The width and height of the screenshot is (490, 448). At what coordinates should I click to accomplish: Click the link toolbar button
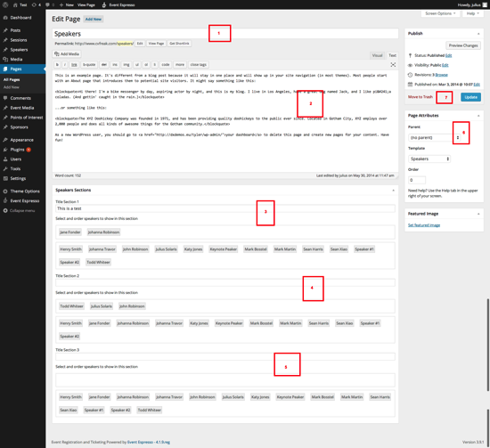coord(74,65)
